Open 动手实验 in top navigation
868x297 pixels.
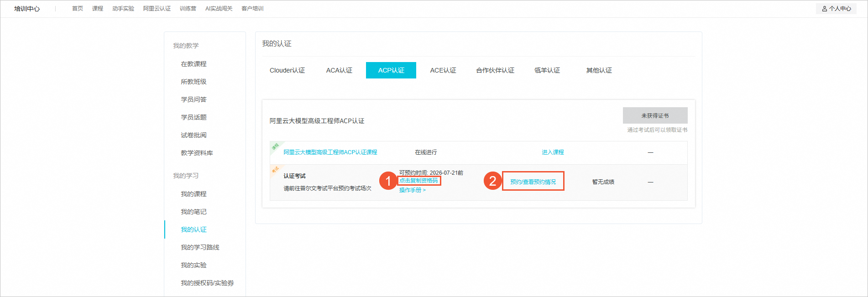(x=123, y=9)
